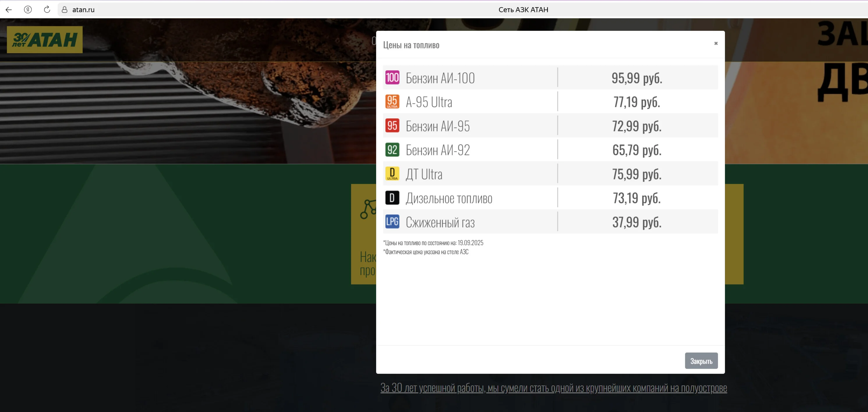Click the dialog title 'Цены на топливо'
This screenshot has height=412, width=868.
[411, 45]
